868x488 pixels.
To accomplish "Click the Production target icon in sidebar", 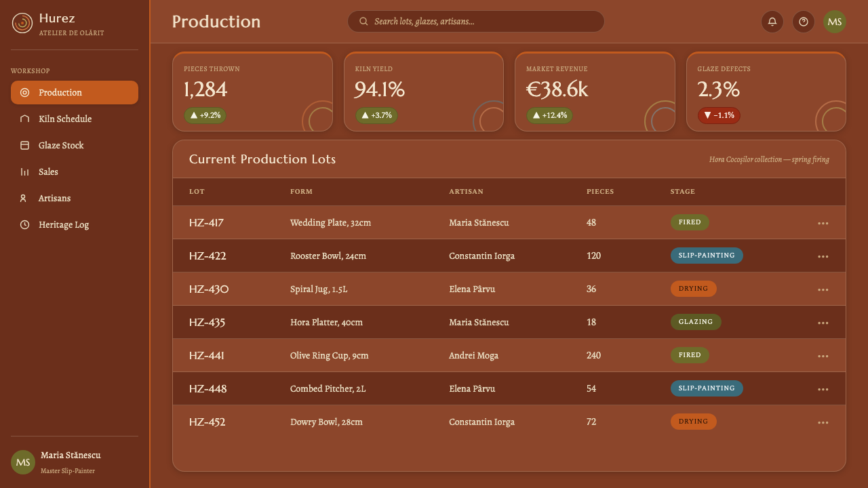I will (x=25, y=93).
